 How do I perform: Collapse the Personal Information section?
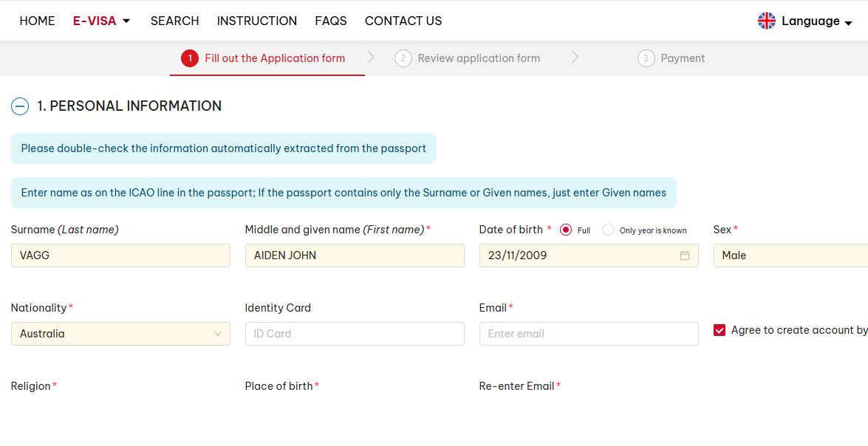pyautogui.click(x=20, y=106)
